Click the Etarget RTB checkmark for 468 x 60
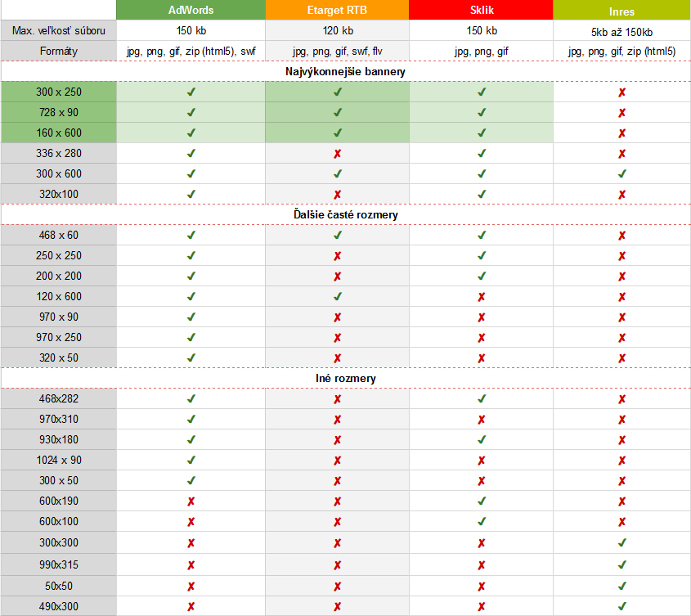Screen dimensions: 691x616 point(337,235)
